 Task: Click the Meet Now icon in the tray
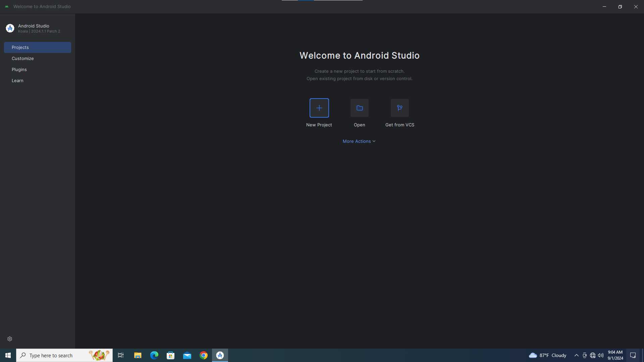tap(585, 355)
